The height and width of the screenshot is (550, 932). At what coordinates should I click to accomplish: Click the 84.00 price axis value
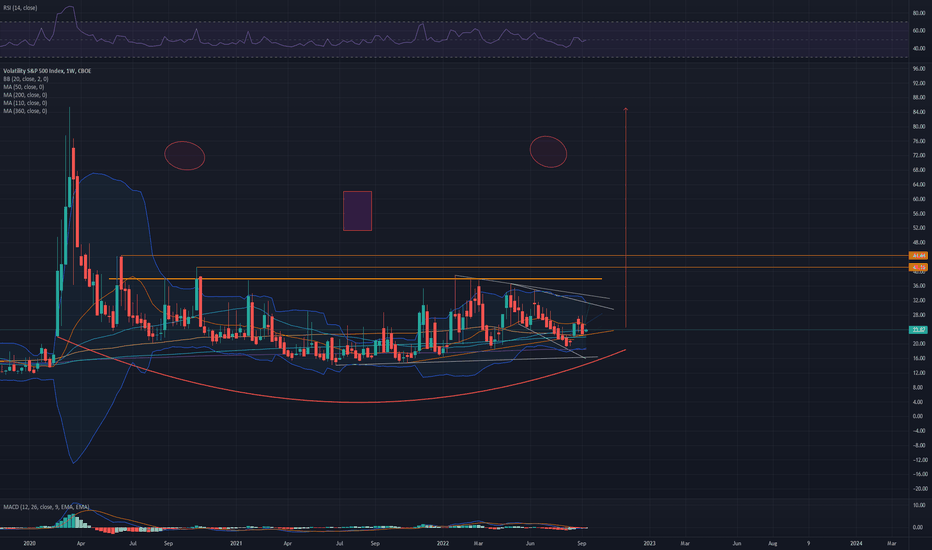(918, 112)
